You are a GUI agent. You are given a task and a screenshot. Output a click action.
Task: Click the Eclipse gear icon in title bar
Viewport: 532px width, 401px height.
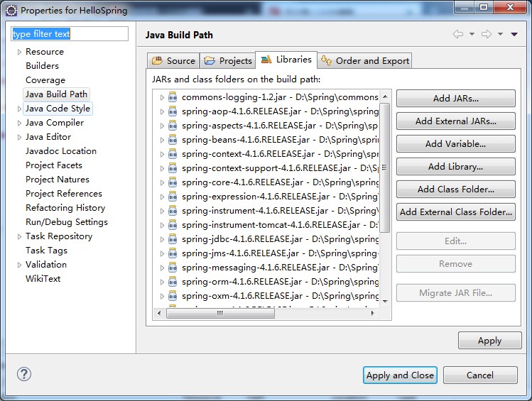(x=11, y=11)
